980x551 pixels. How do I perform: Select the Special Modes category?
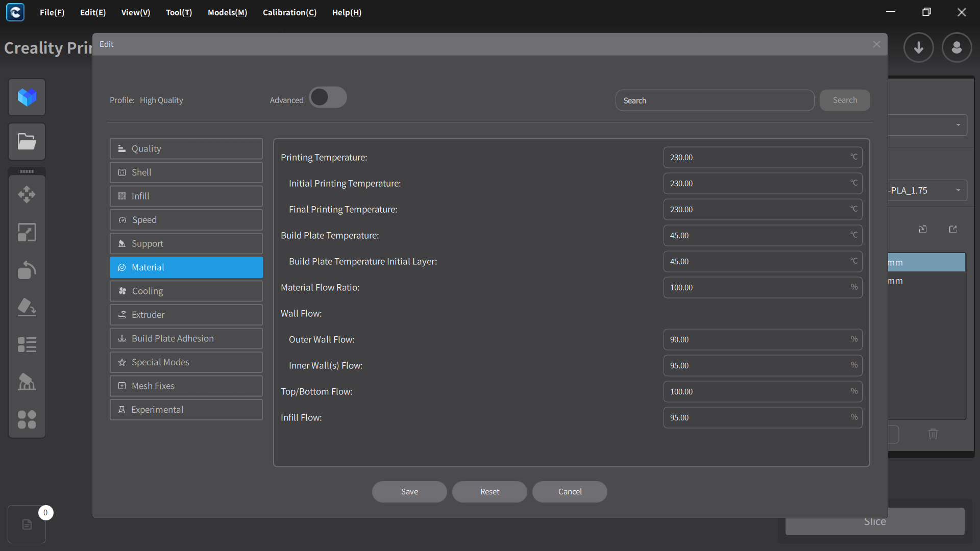186,362
